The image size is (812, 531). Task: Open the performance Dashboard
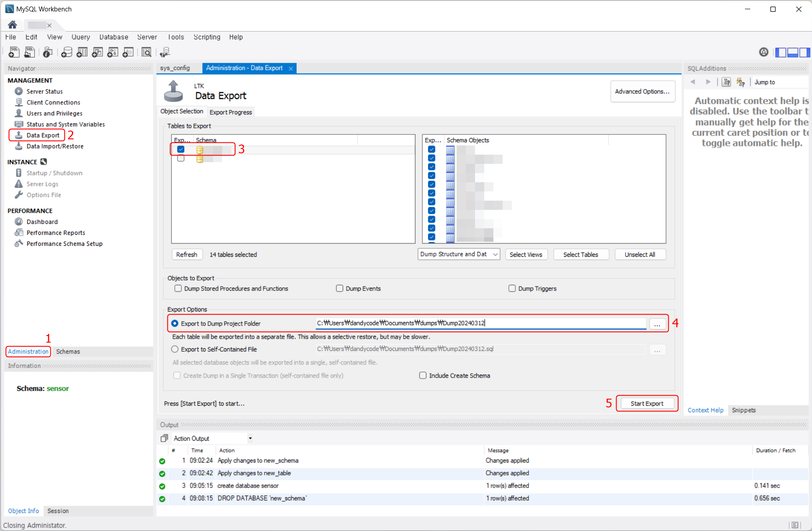pos(42,222)
